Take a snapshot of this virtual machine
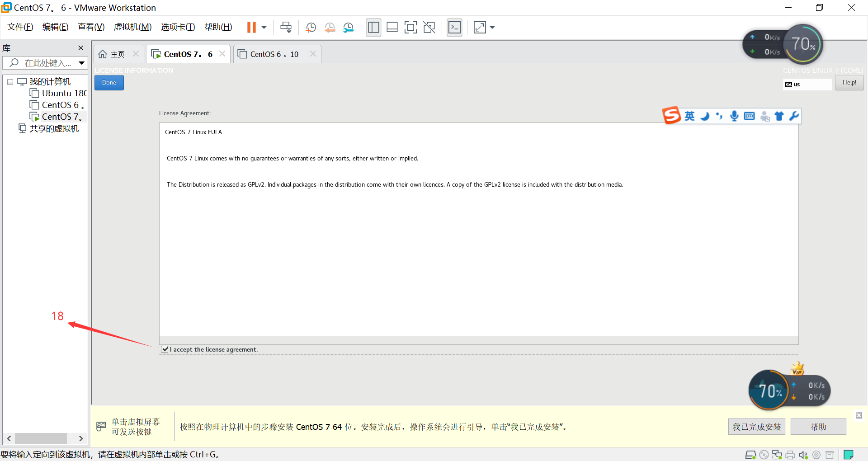Image resolution: width=868 pixels, height=461 pixels. click(311, 28)
